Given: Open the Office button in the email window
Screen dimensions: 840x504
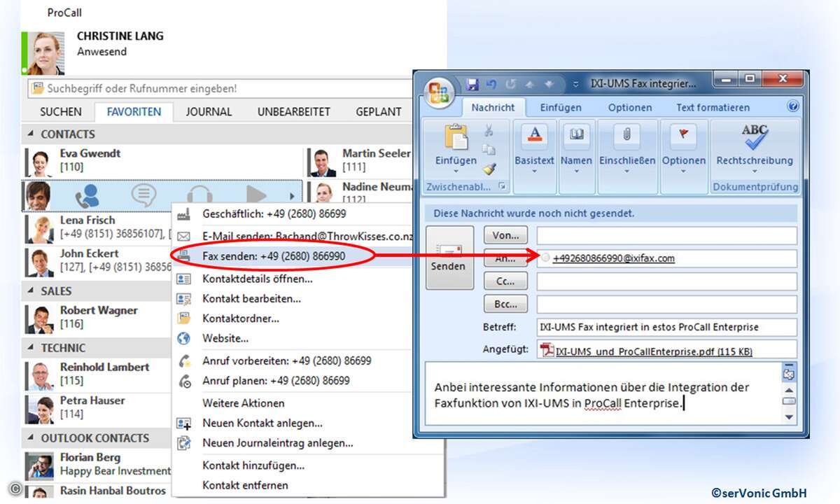Looking at the screenshot, I should pos(439,94).
